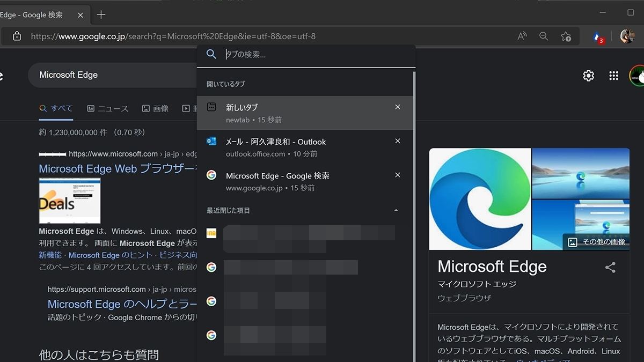Open the Microsoft Edge のヒント sitelink
The image size is (644, 362).
tap(111, 255)
